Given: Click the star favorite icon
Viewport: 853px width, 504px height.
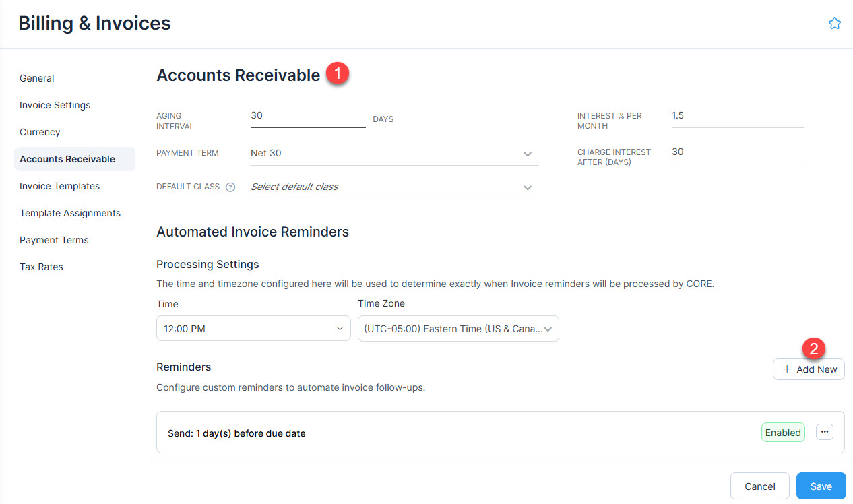Looking at the screenshot, I should (x=835, y=22).
